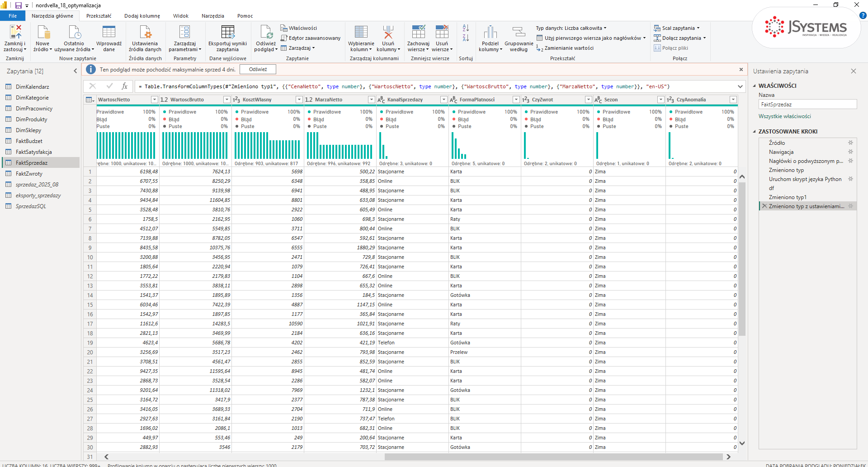
Task: Dismiss the preview warning bar
Action: click(x=741, y=69)
